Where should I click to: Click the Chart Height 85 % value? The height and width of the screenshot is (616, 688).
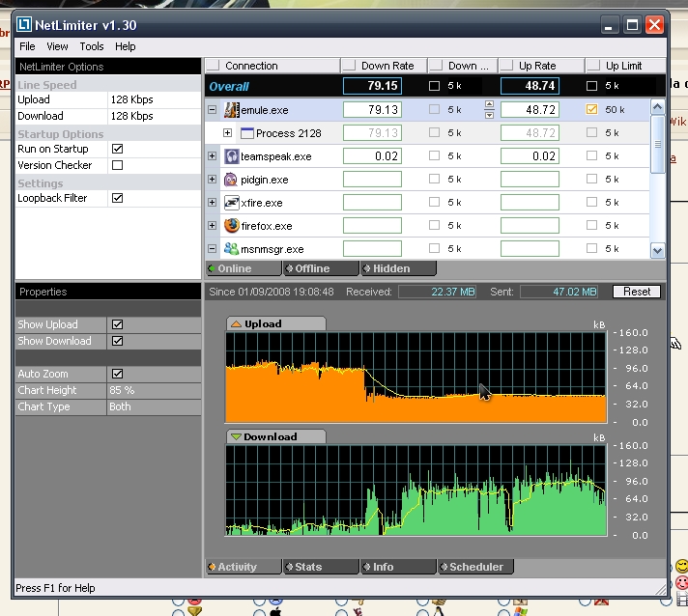click(122, 390)
